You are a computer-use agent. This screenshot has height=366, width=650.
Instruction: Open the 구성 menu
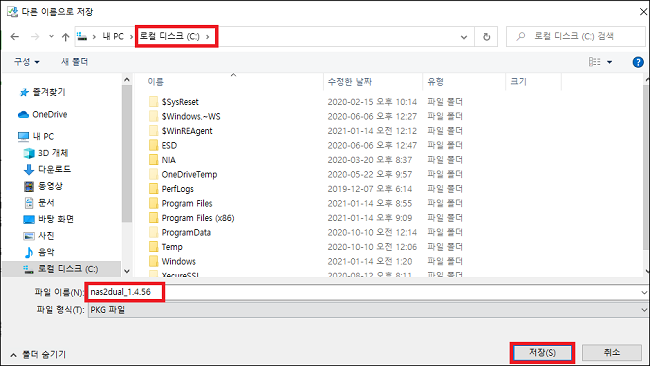(x=27, y=62)
